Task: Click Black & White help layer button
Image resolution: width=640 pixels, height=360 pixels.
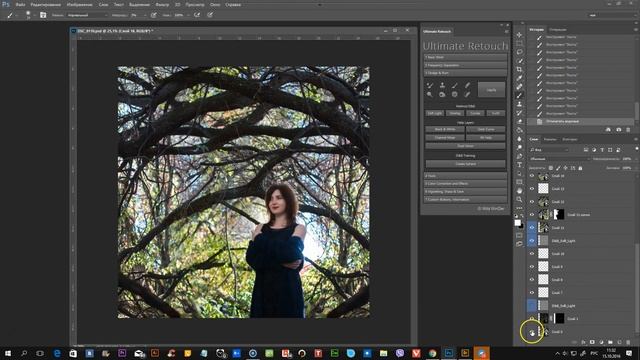Action: pyautogui.click(x=445, y=129)
